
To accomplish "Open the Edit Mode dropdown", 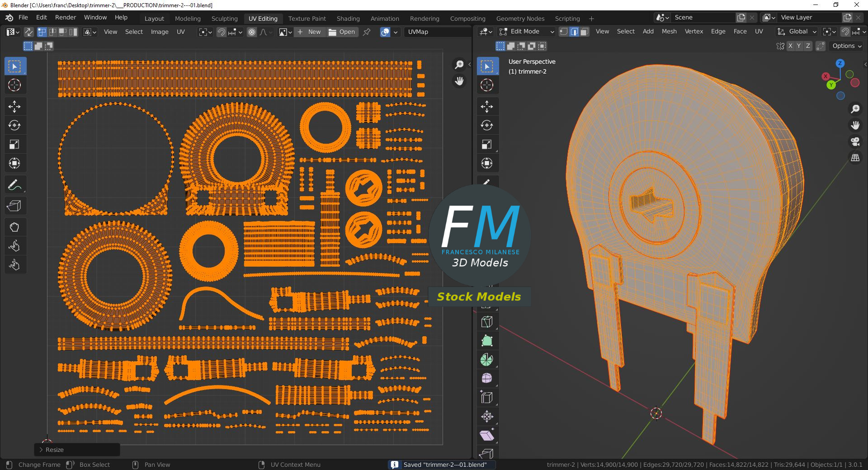I will coord(527,32).
